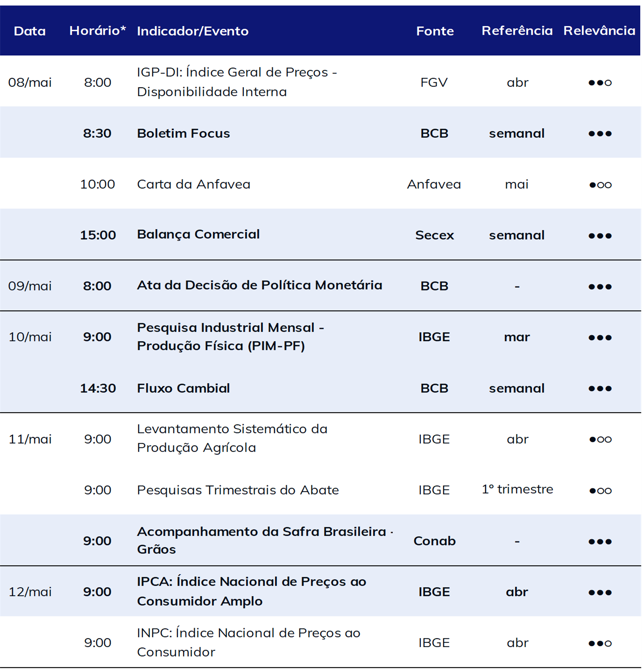Screen dimensions: 644x670
Task: Click relevance dots in PIM-PF row
Action: point(600,338)
